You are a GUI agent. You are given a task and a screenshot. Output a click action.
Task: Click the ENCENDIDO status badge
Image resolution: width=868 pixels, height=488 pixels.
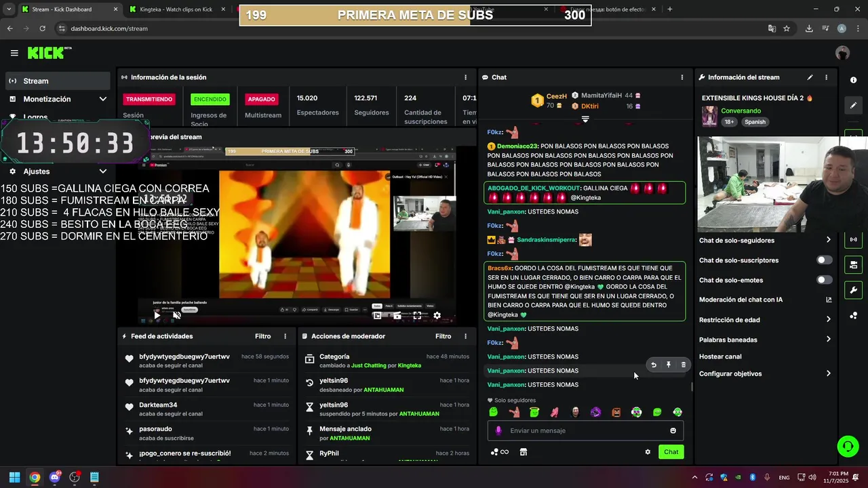(210, 99)
